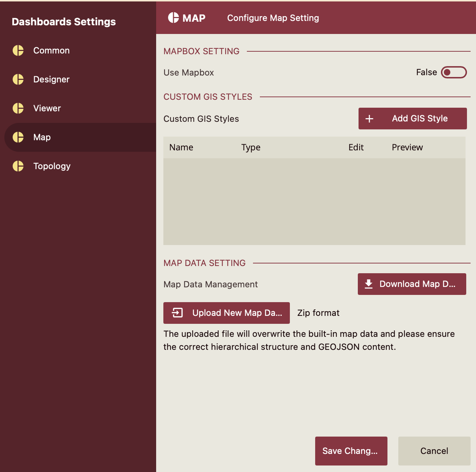Open the Common settings tab
The width and height of the screenshot is (476, 472).
(x=51, y=51)
